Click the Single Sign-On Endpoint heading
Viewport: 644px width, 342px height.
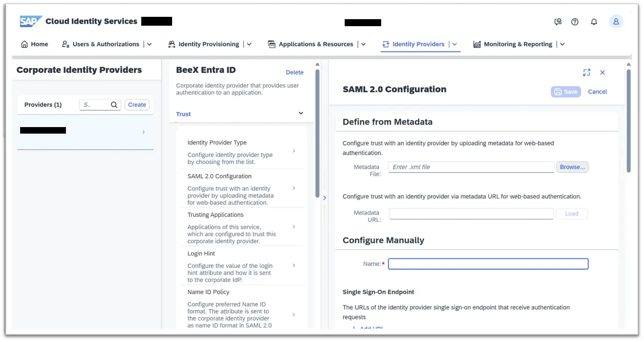tap(378, 292)
